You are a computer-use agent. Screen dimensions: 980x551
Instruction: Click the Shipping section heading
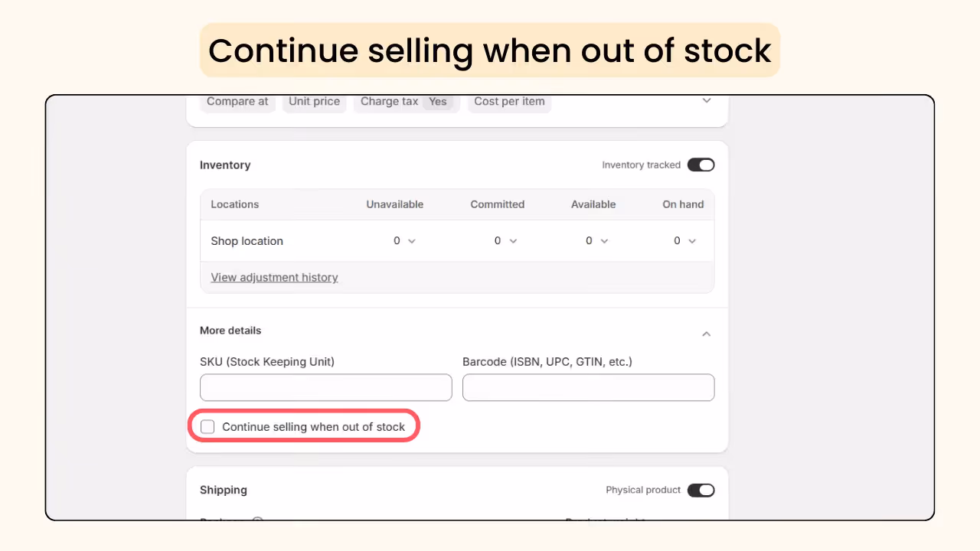(224, 490)
